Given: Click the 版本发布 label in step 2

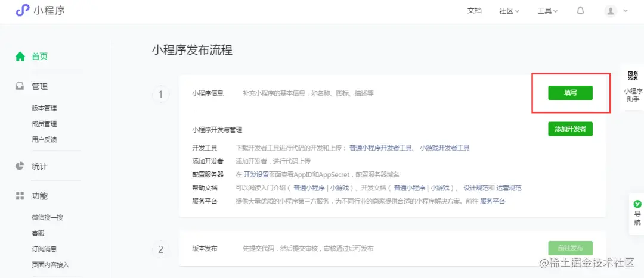Looking at the screenshot, I should click(x=205, y=248).
